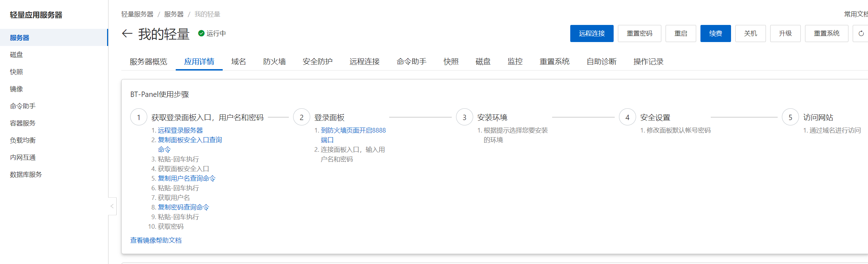Click step 1 circle in BT-Panel steps

coord(139,117)
